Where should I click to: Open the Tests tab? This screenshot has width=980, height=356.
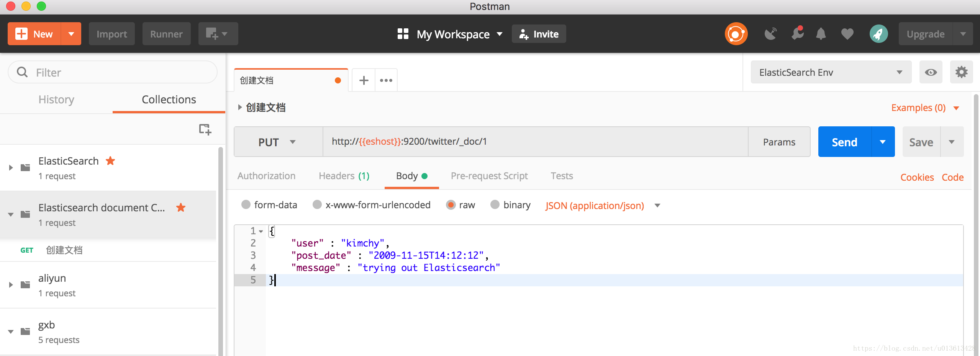562,176
